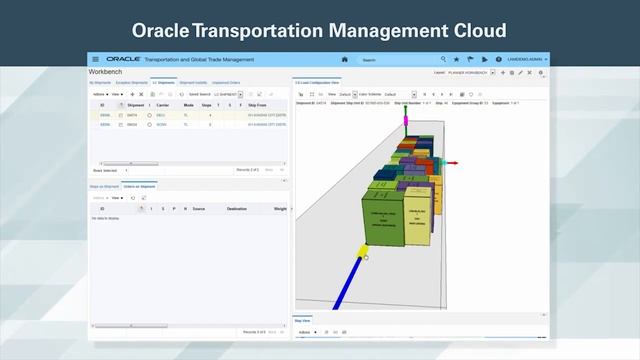
Task: Click the magnifier search icon in header
Action: point(443,60)
